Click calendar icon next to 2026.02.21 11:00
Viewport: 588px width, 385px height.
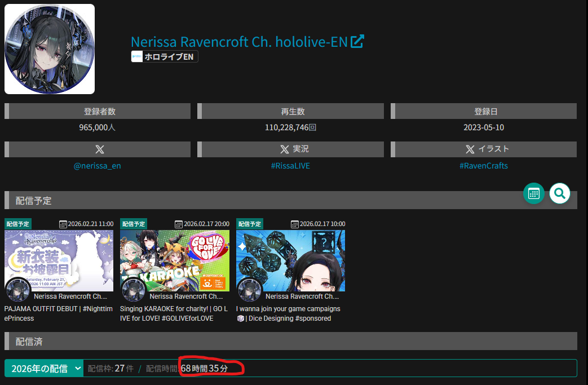63,224
